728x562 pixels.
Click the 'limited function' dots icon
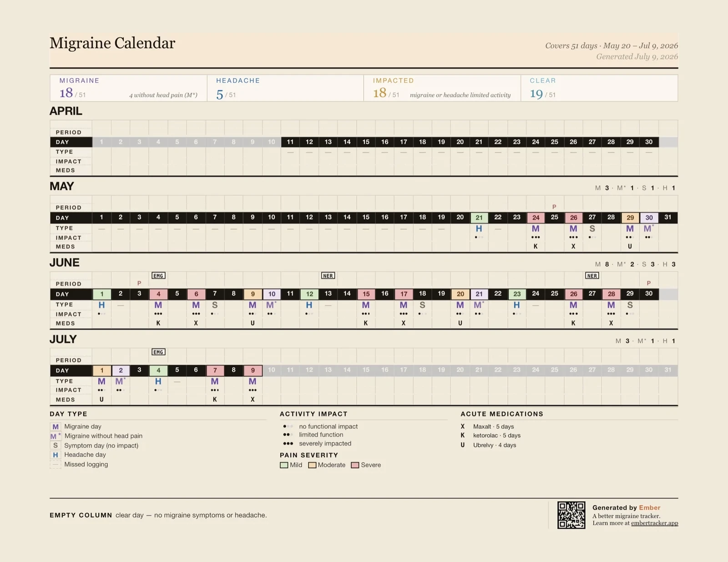click(288, 435)
